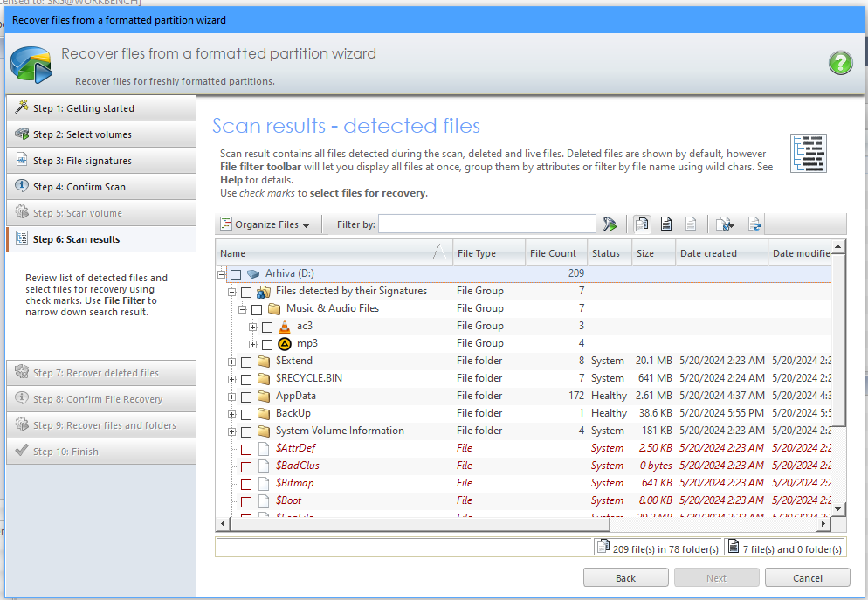Select the ac3 group checkbox

[267, 328]
